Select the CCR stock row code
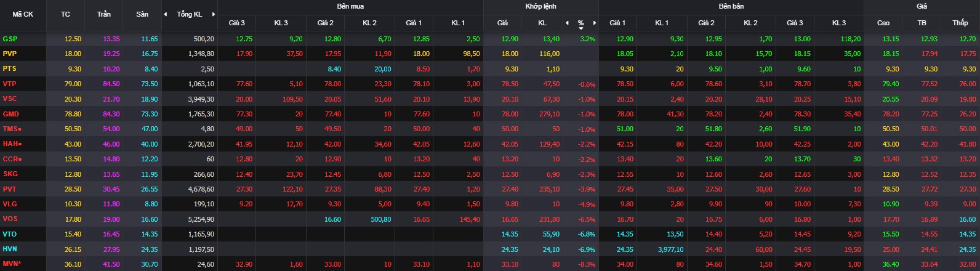Image resolution: width=980 pixels, height=271 pixels. pos(12,159)
